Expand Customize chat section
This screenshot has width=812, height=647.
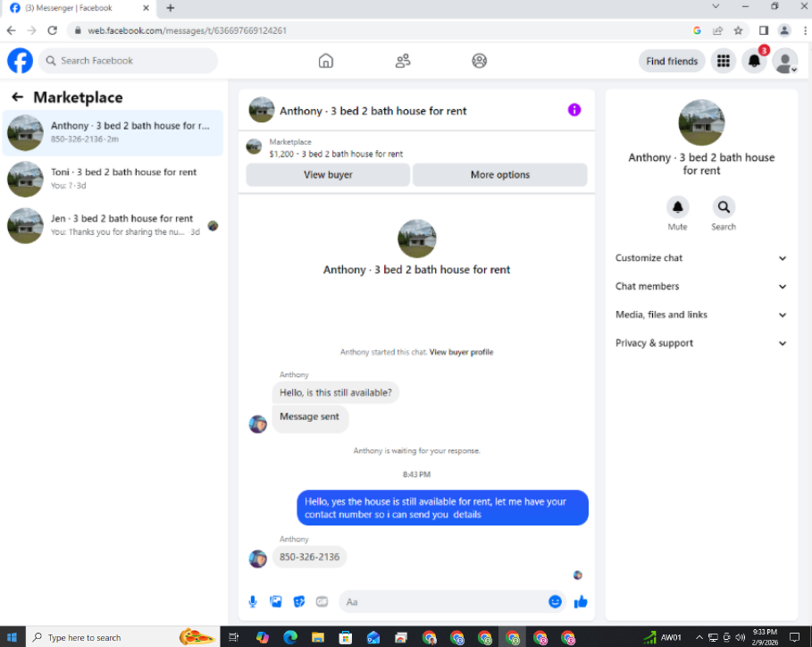(x=700, y=258)
